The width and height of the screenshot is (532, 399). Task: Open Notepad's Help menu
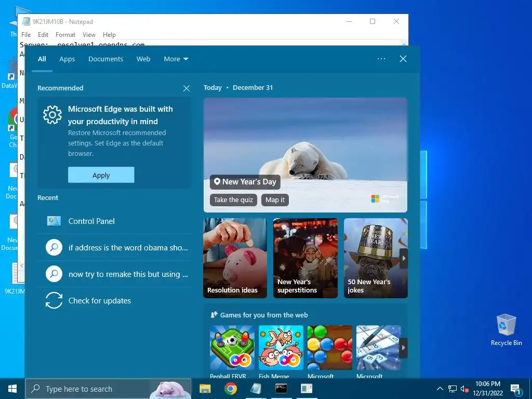click(x=109, y=35)
